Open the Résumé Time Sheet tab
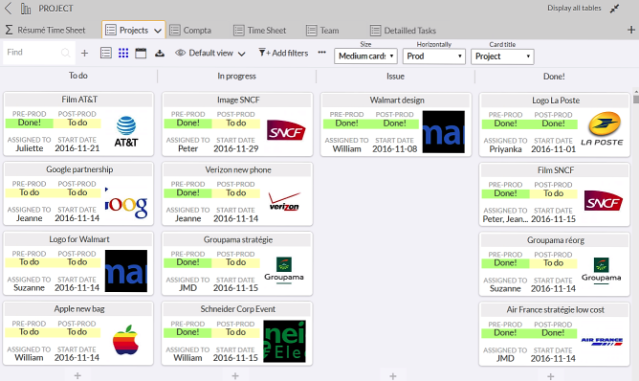 click(45, 30)
